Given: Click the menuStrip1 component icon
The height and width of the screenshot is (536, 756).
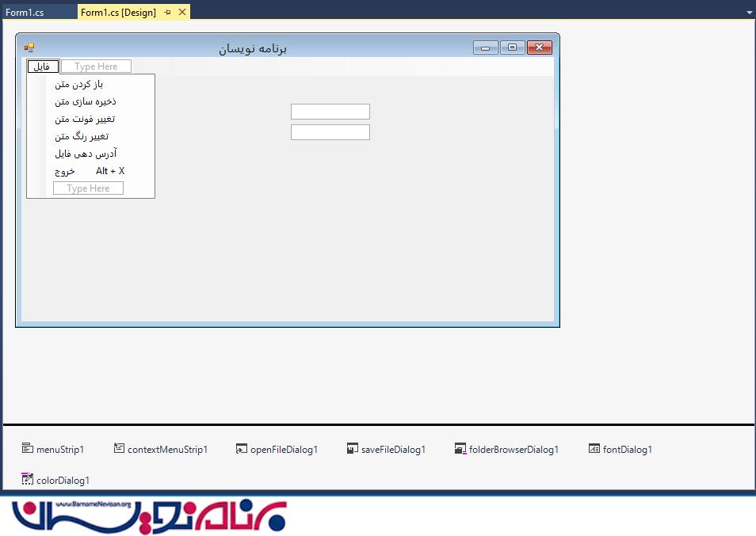Looking at the screenshot, I should [x=27, y=448].
